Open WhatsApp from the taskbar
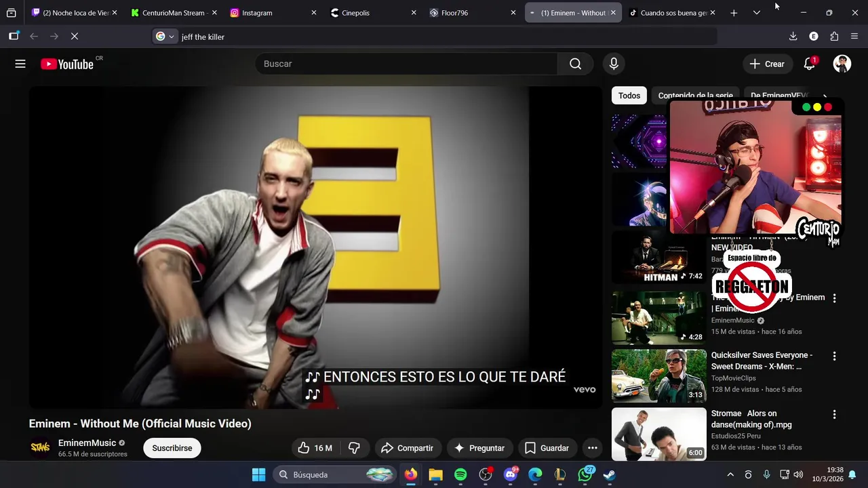Image resolution: width=868 pixels, height=488 pixels. (x=585, y=474)
